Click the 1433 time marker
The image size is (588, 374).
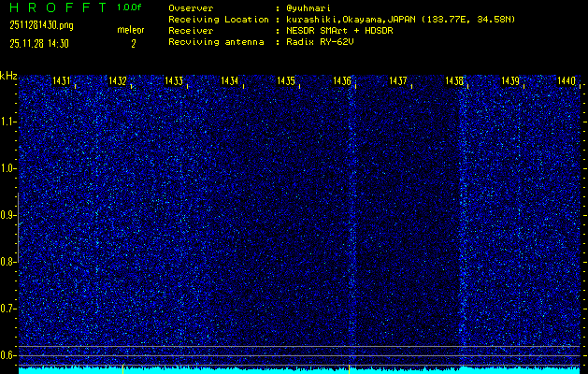point(174,80)
